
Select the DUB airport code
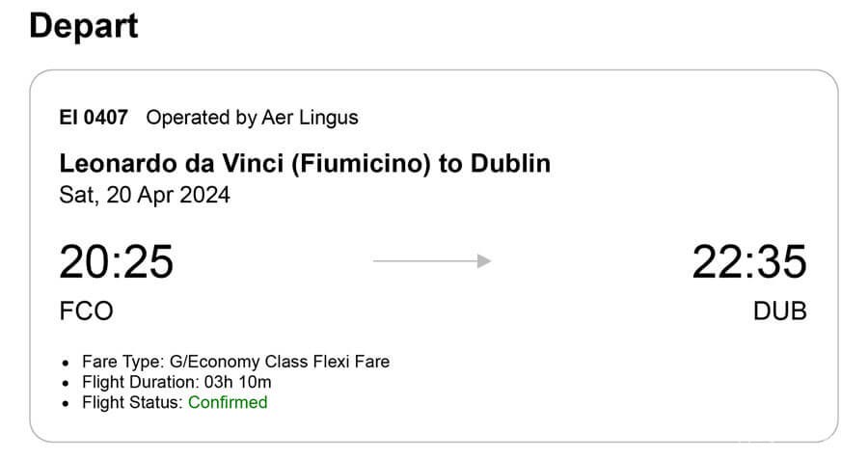(779, 310)
